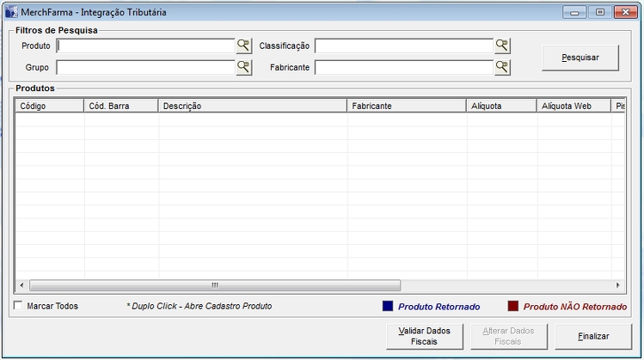Click the Finalizar button
This screenshot has width=644, height=360.
pyautogui.click(x=593, y=336)
